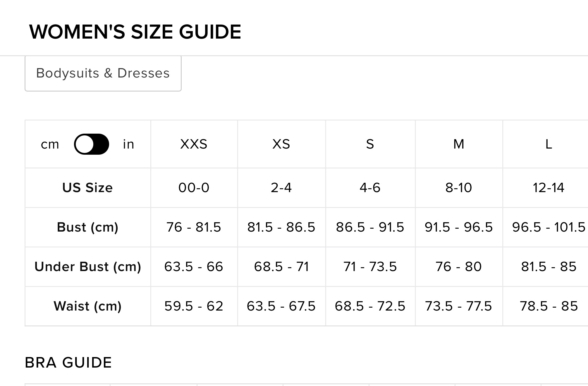Click the XXS bust cell 76 - 81.5

click(x=194, y=227)
